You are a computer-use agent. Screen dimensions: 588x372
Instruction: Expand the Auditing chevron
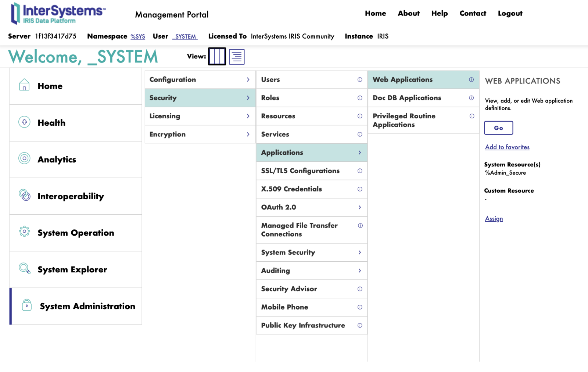(x=359, y=271)
